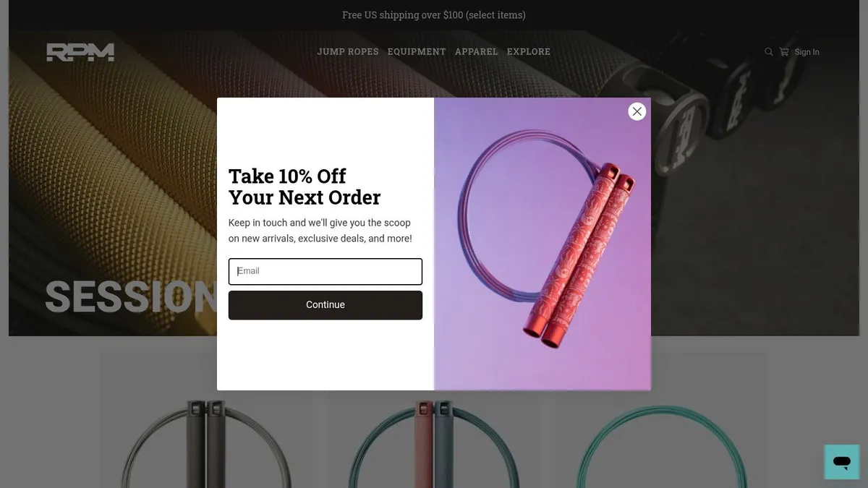Open the Apparel menu
868x488 pixels.
[x=476, y=52]
